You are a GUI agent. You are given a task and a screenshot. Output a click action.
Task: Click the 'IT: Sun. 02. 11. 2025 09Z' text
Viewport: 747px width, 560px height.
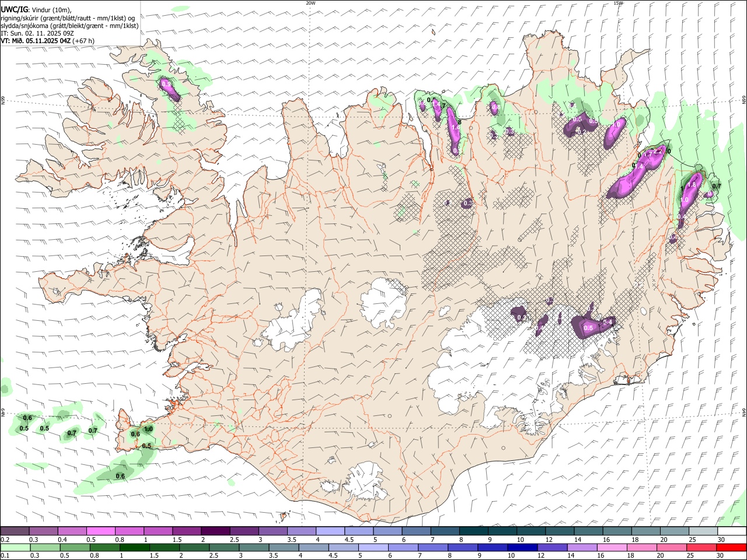[37, 33]
